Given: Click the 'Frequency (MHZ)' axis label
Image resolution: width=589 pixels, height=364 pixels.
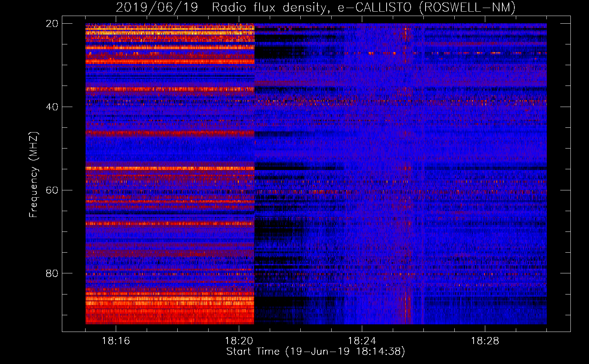Looking at the screenshot, I should (33, 175).
